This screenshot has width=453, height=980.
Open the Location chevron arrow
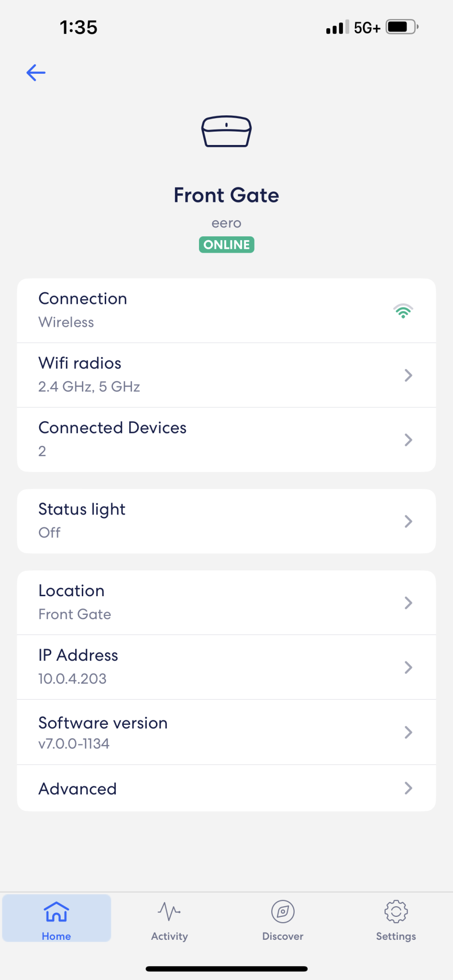click(408, 603)
